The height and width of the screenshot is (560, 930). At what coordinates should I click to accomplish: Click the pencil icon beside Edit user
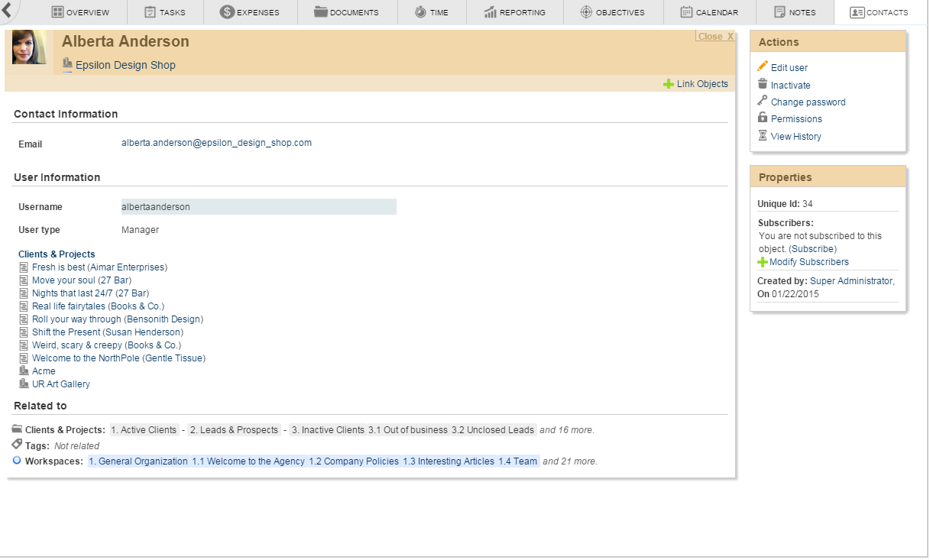coord(762,67)
